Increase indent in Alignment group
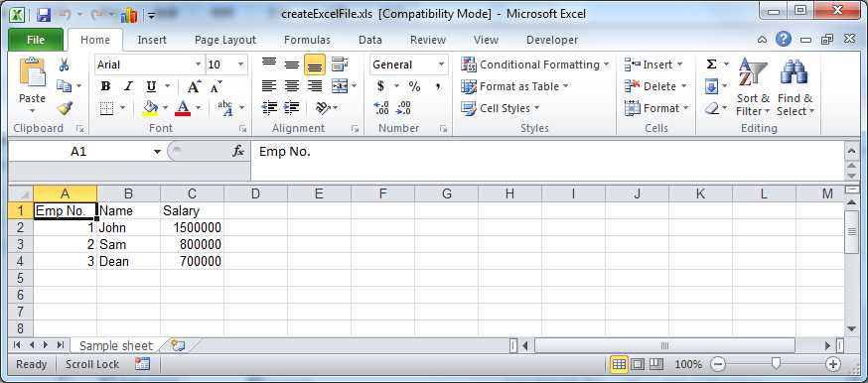Screen dimensions: 868x383 coord(291,108)
